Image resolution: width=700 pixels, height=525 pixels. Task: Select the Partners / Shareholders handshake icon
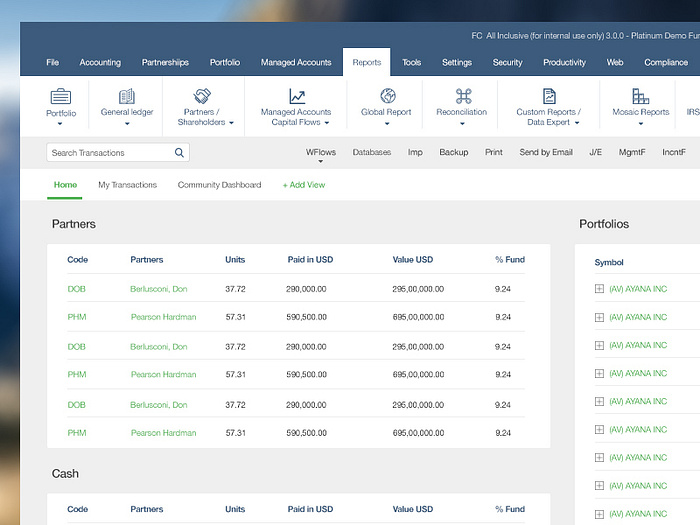[x=202, y=96]
